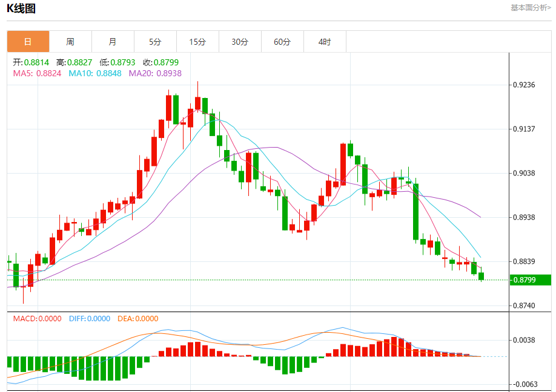
Task: Open the 基本面分析 link
Action: (x=530, y=8)
